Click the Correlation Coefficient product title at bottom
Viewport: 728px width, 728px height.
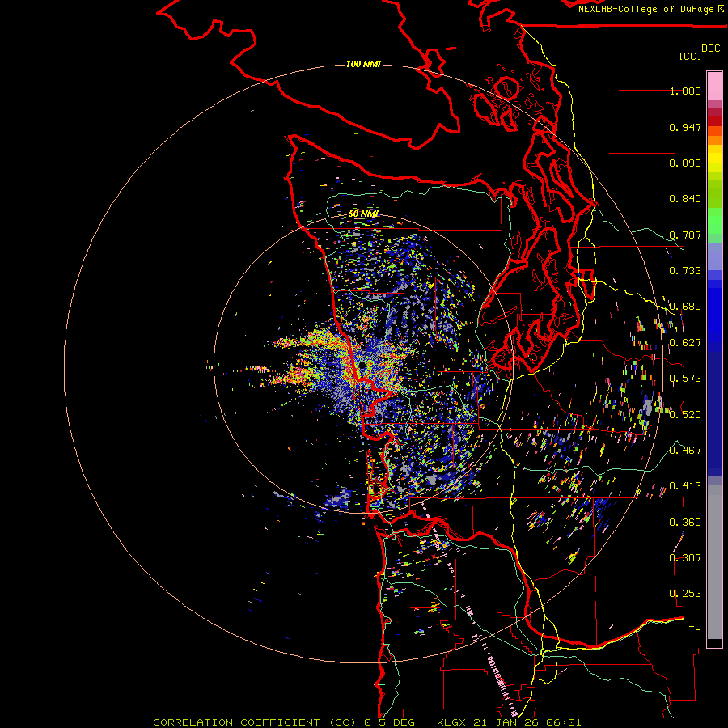[256, 722]
